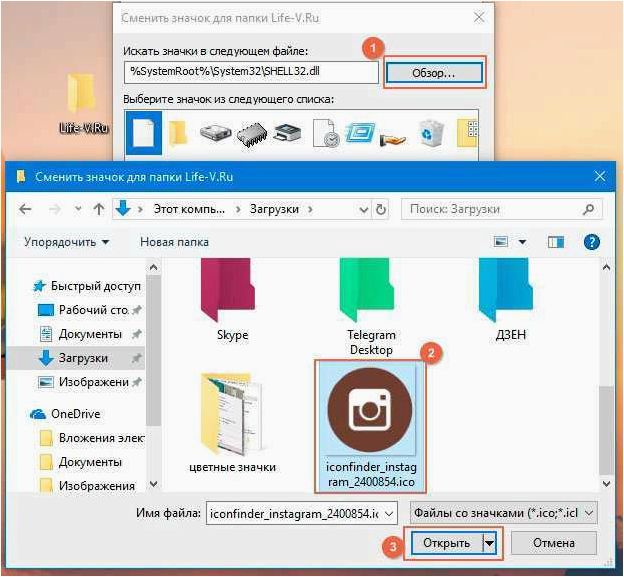Open file type filter 'Файлы со значками'
The width and height of the screenshot is (624, 577).
point(503,513)
